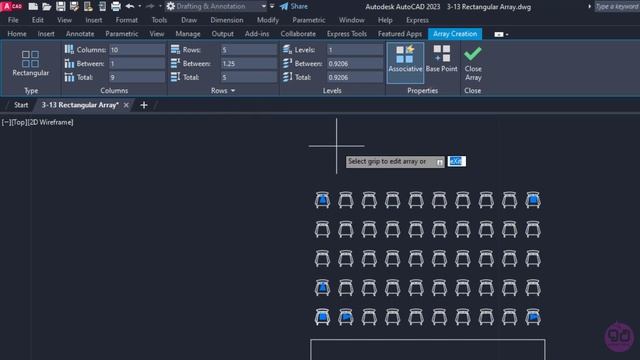Click the Levels count icon
This screenshot has width=640, height=360.
coord(287,49)
